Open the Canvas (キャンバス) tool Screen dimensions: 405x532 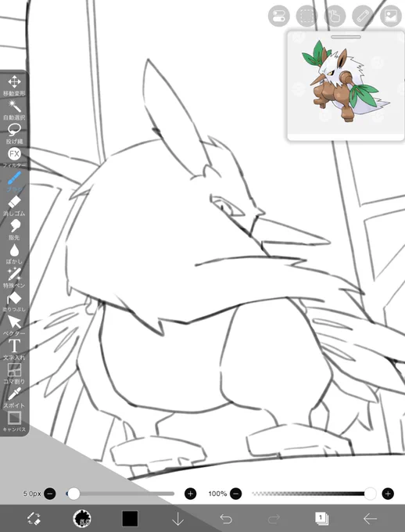coord(14,422)
